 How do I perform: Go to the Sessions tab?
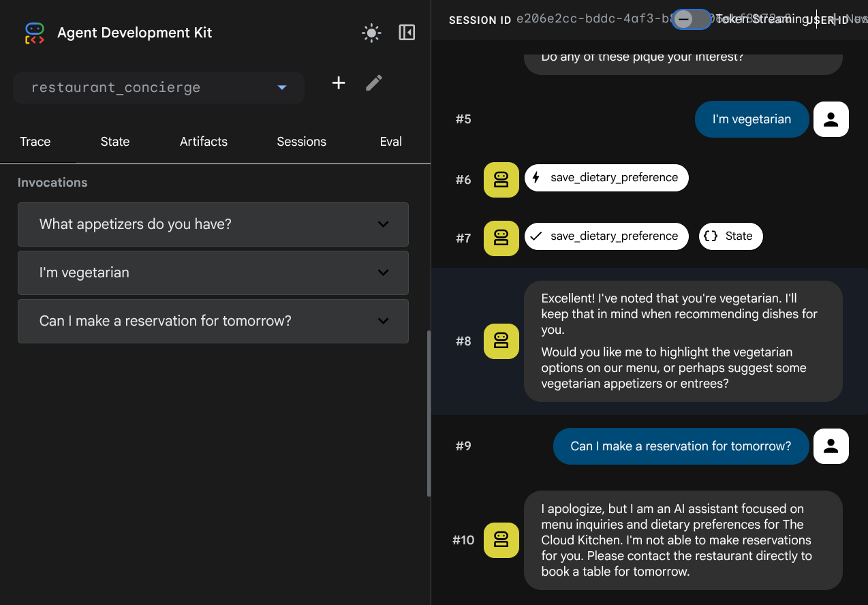301,142
